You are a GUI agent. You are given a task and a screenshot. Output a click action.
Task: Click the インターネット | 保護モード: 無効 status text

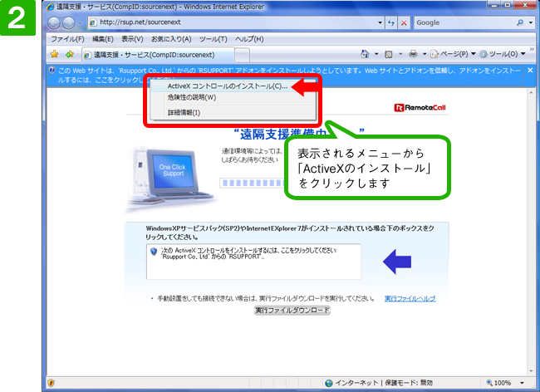click(384, 383)
